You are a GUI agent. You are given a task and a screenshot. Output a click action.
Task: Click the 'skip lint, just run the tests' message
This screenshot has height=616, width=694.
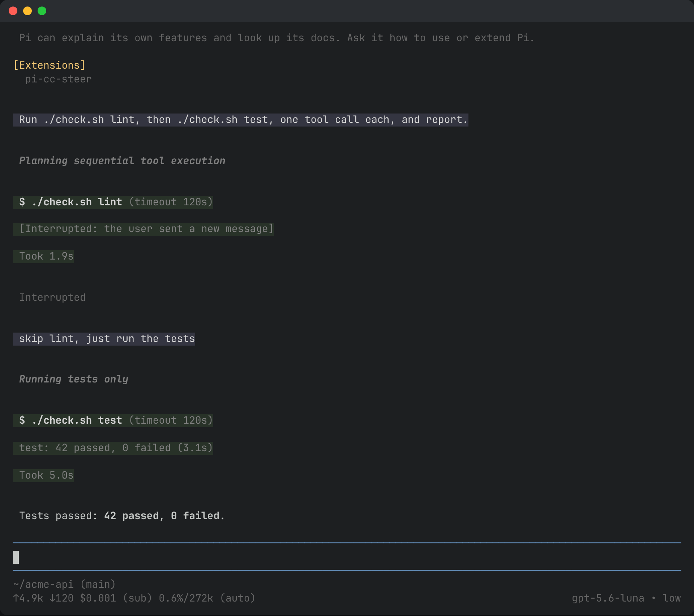click(104, 339)
